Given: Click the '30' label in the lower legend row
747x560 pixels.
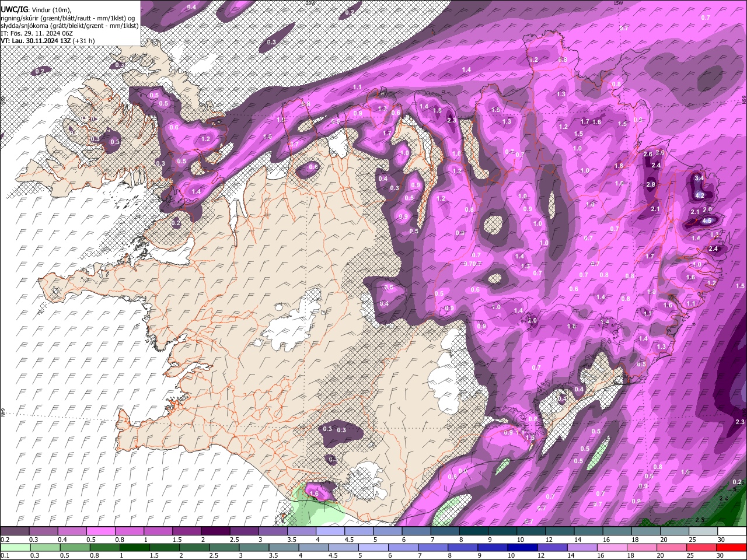Looking at the screenshot, I should pos(721,556).
